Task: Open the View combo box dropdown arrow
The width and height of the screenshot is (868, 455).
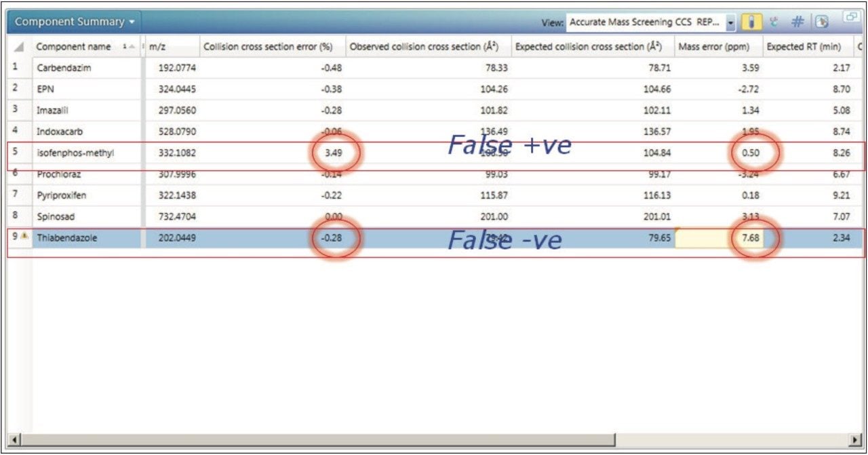Action: point(730,23)
